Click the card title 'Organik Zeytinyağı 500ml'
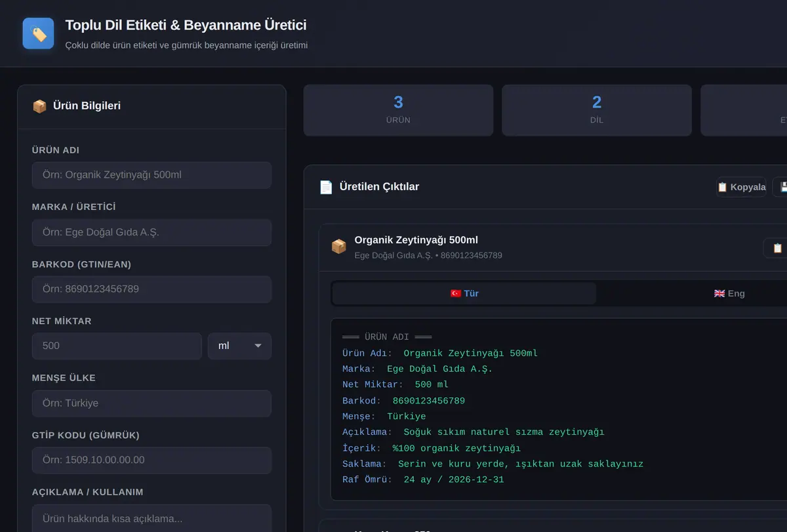The height and width of the screenshot is (532, 787). (416, 240)
